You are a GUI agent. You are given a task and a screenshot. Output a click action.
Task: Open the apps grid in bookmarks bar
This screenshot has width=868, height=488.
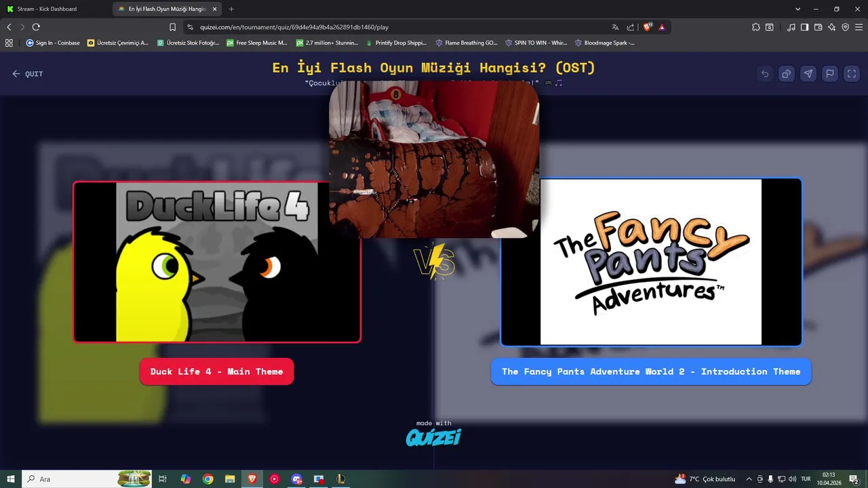[x=9, y=43]
